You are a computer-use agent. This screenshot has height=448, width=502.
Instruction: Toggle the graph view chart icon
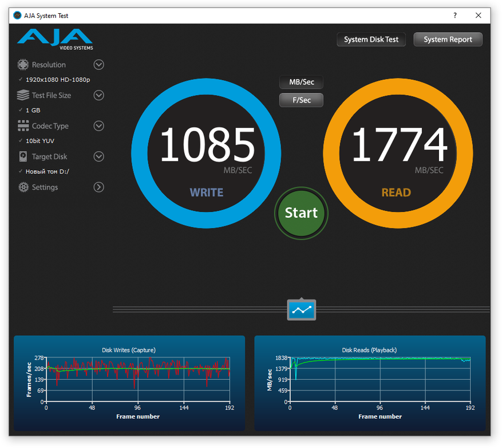click(x=301, y=310)
